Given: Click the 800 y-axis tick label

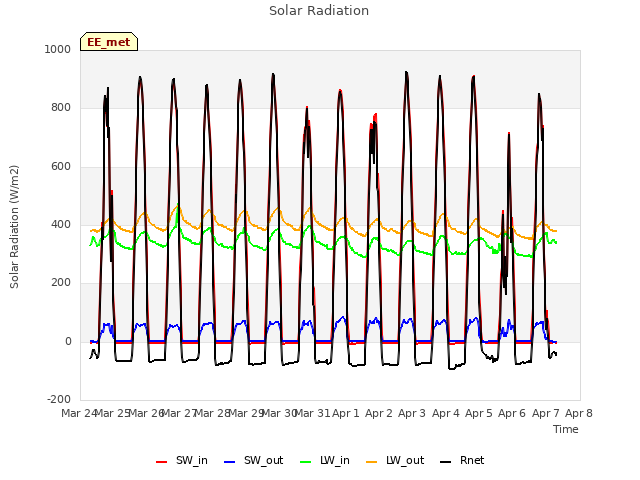Looking at the screenshot, I should 61,108.
